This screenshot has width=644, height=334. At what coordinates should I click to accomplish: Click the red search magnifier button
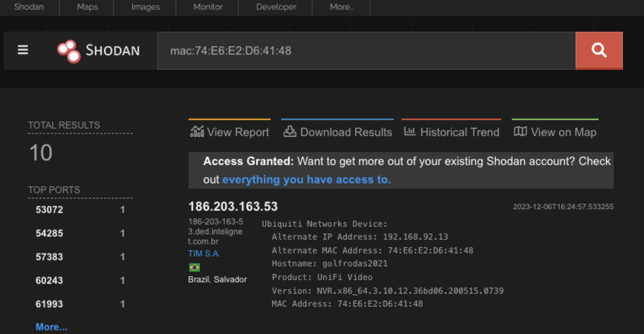[x=599, y=50]
